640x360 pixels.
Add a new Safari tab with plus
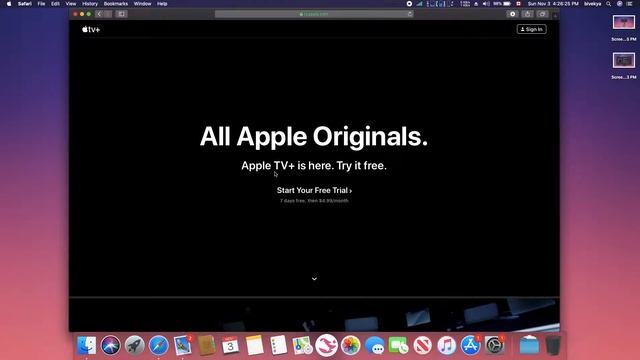coord(555,16)
